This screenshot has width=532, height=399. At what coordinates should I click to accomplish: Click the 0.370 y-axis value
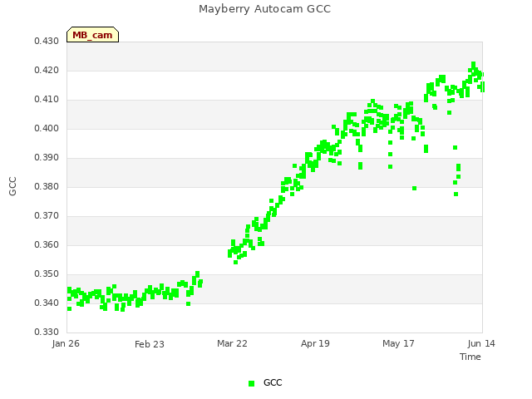47,216
